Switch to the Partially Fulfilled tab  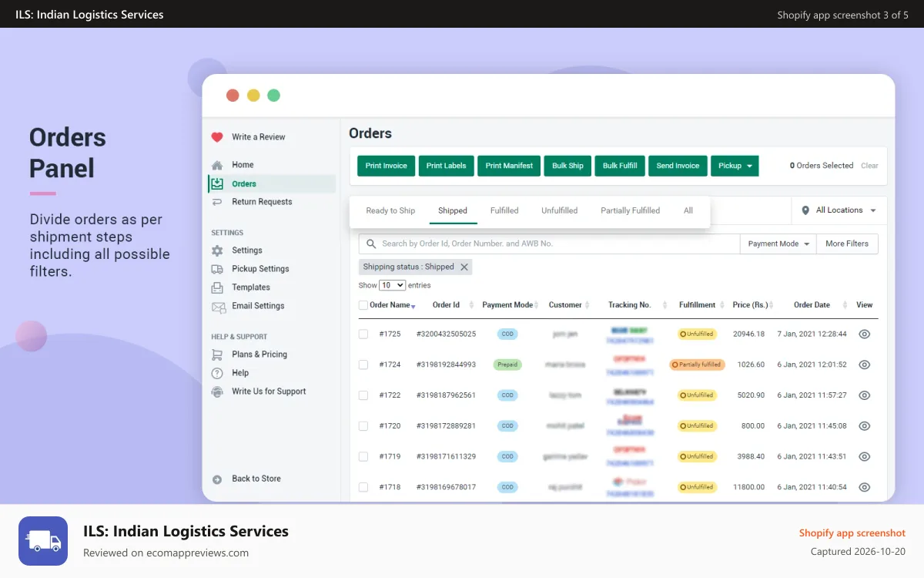(630, 210)
